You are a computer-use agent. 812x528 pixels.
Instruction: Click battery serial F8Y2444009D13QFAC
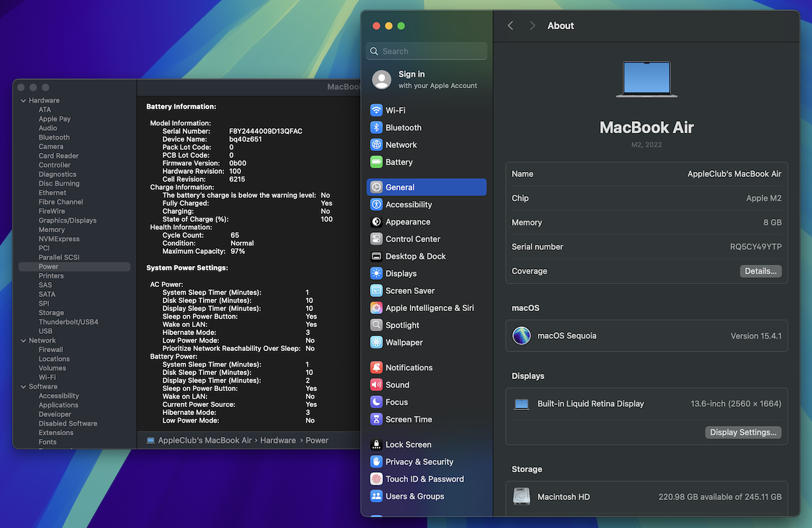266,131
